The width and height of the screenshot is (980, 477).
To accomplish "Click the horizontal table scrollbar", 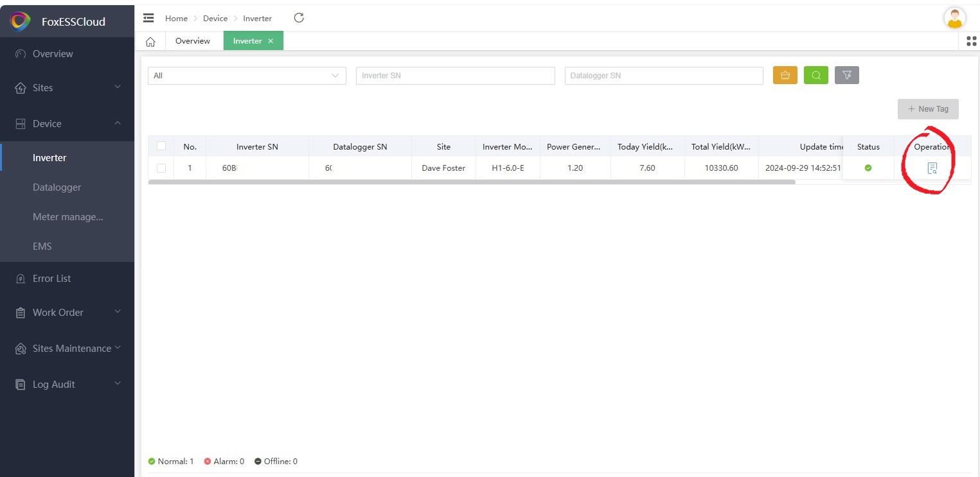I will 471,182.
